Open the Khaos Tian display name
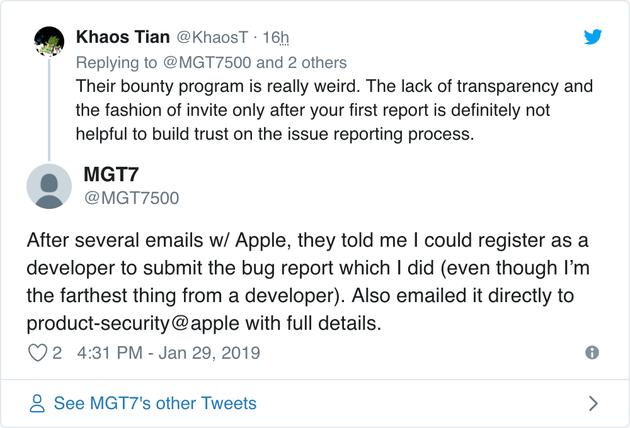 pos(123,37)
